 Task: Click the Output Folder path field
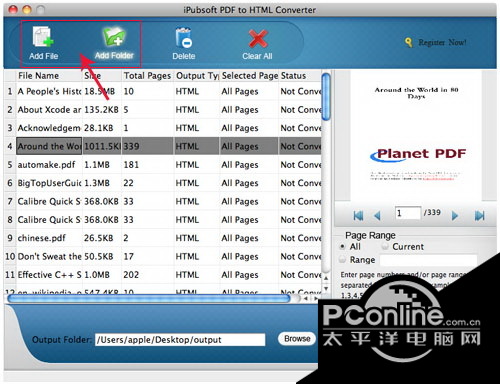180,340
